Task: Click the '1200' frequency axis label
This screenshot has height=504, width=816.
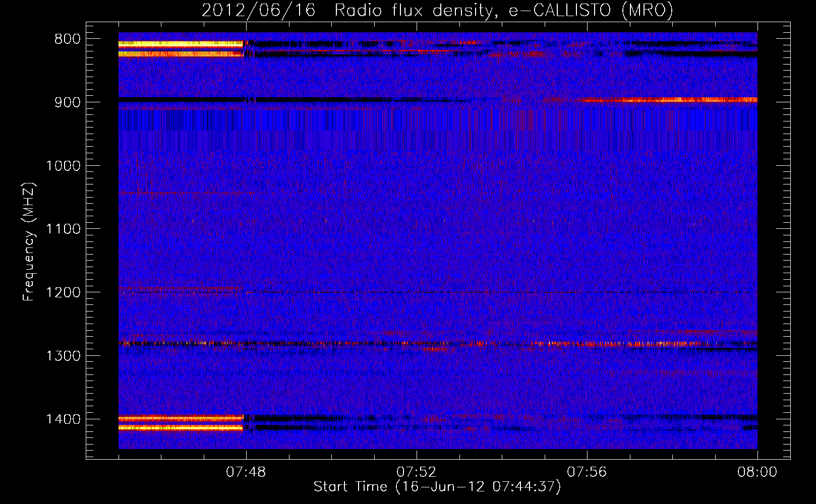Action: [x=63, y=293]
